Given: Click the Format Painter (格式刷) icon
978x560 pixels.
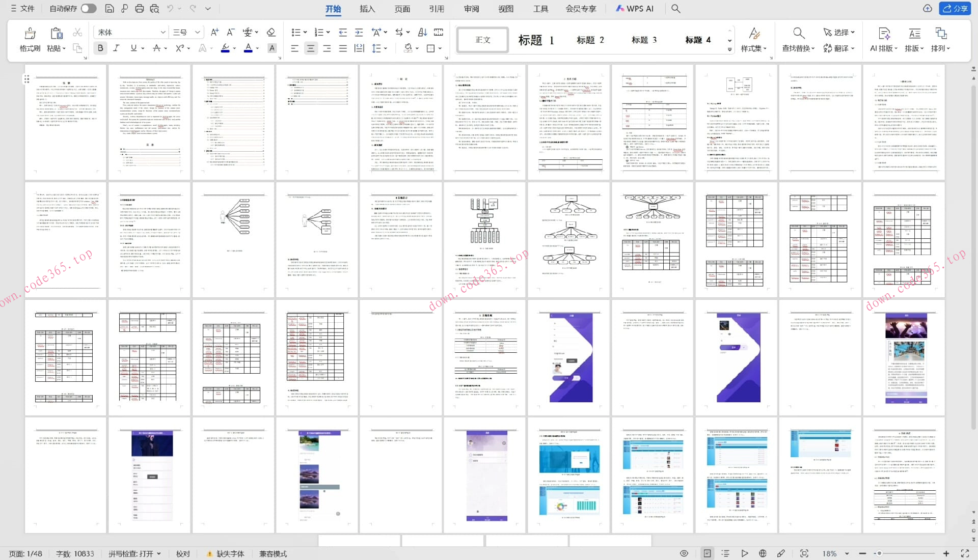Looking at the screenshot, I should [x=30, y=34].
